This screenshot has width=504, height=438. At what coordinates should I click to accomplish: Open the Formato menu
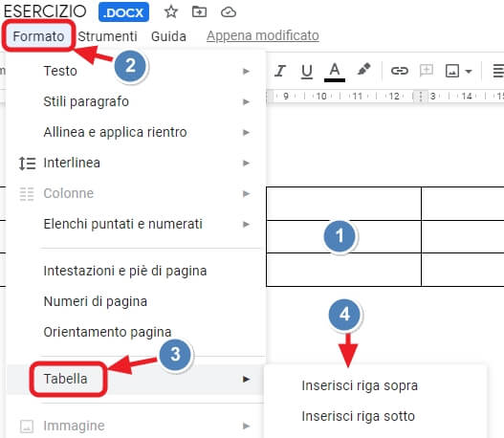[38, 36]
